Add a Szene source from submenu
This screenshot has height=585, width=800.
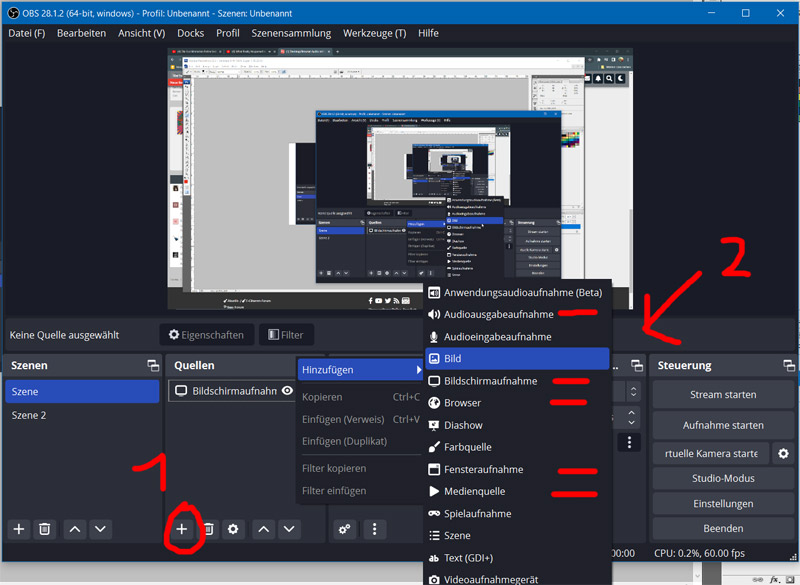517,536
